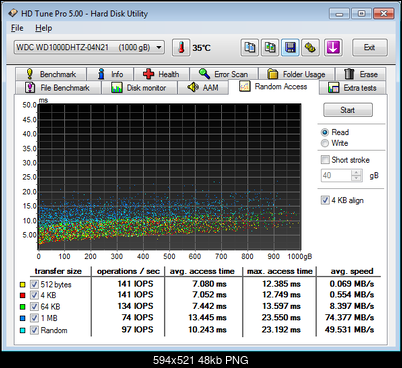Click the 0.069 MB/s average speed value
Image resolution: width=402 pixels, height=368 pixels.
tap(352, 284)
